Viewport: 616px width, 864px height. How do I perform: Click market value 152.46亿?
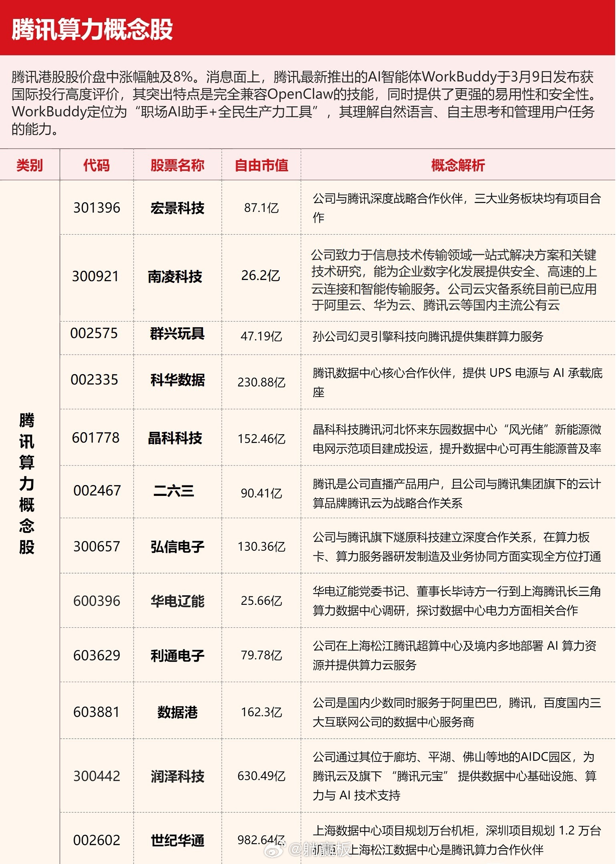pos(261,439)
